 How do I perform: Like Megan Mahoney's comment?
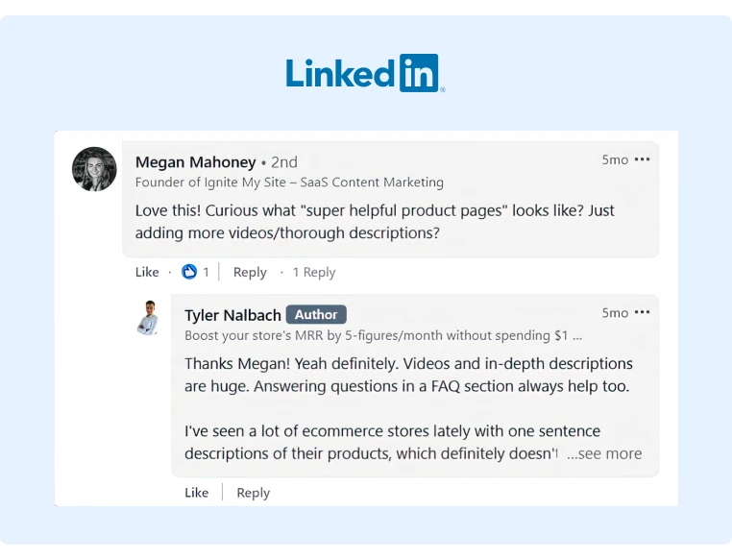147,272
